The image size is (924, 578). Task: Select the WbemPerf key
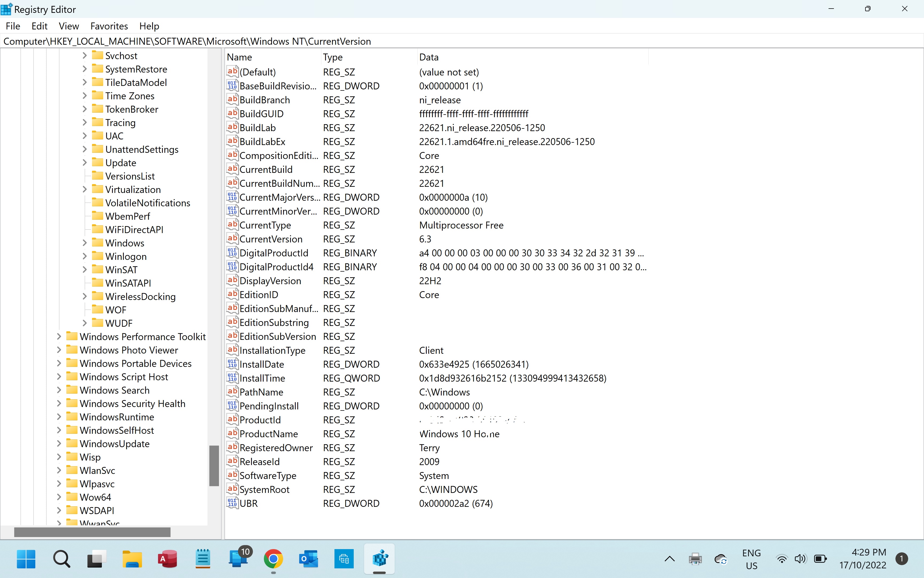pos(128,216)
